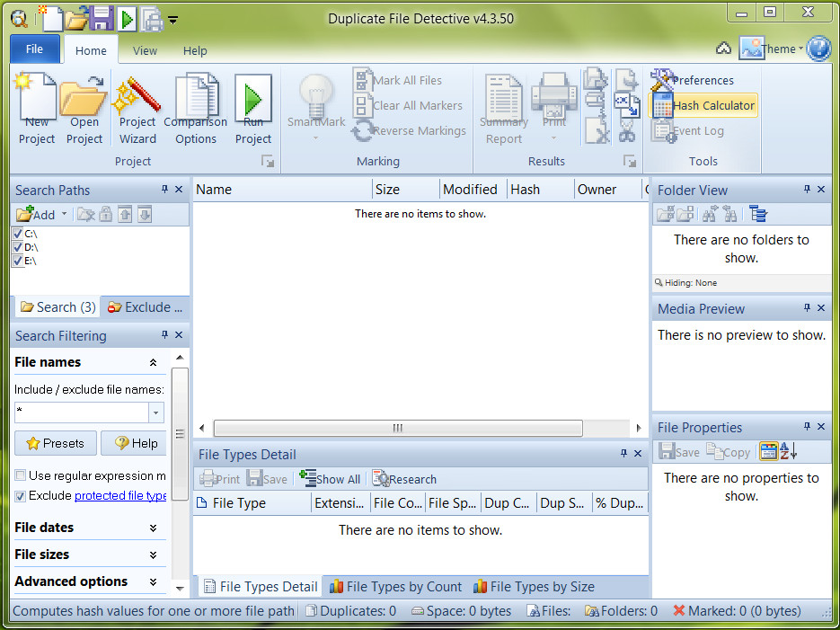This screenshot has width=840, height=630.
Task: Click Clear All Markers
Action: click(x=408, y=105)
